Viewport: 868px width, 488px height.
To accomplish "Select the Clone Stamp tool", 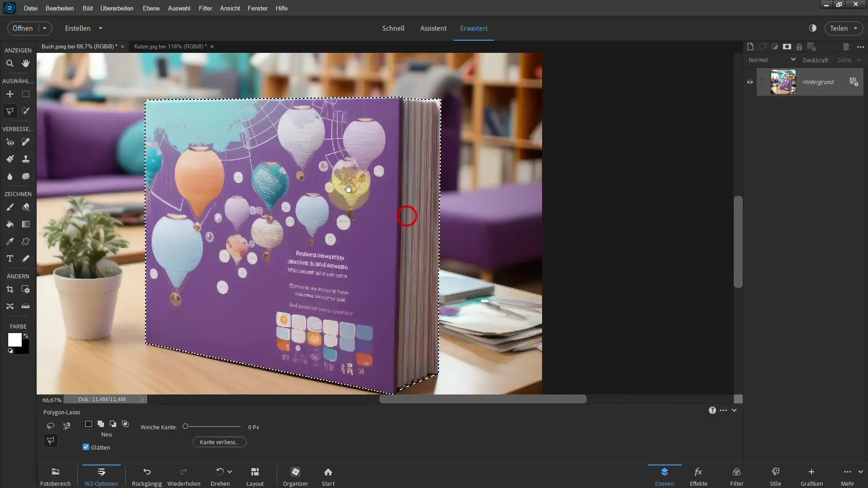I will (26, 159).
